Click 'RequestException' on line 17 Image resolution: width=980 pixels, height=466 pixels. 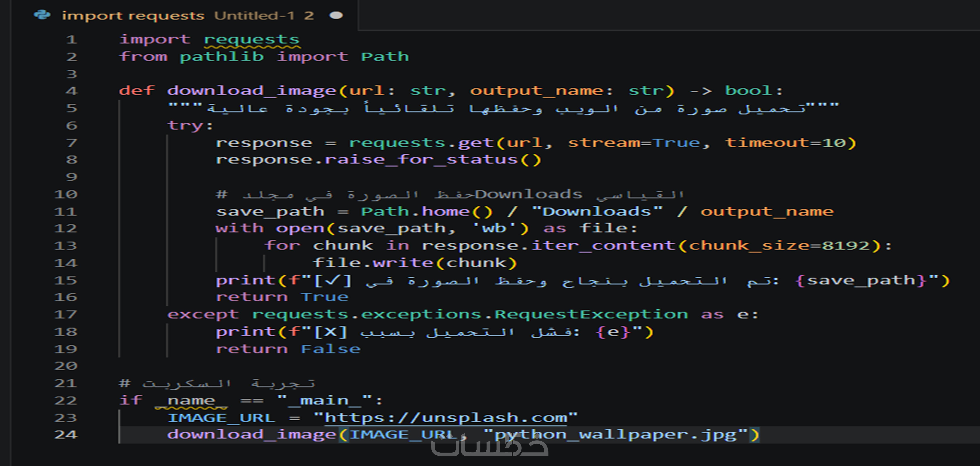(x=591, y=314)
